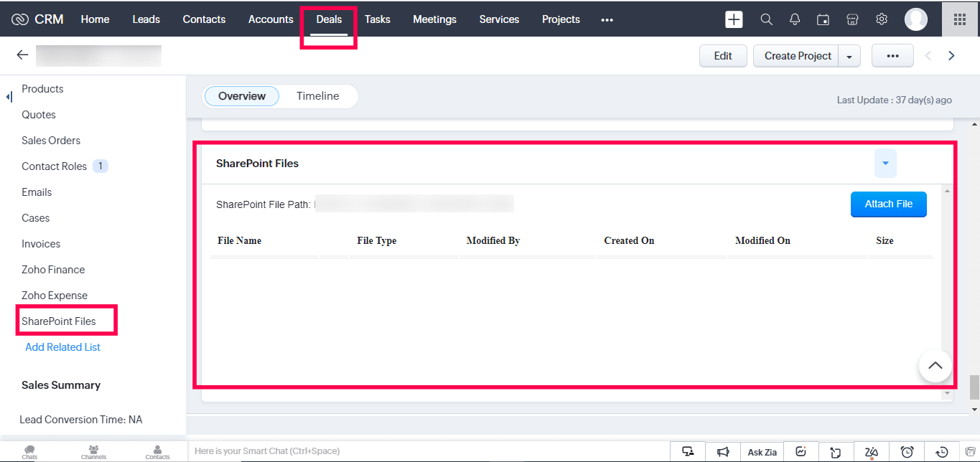The image size is (980, 462).
Task: Jump to Quotes related list
Action: [x=39, y=115]
